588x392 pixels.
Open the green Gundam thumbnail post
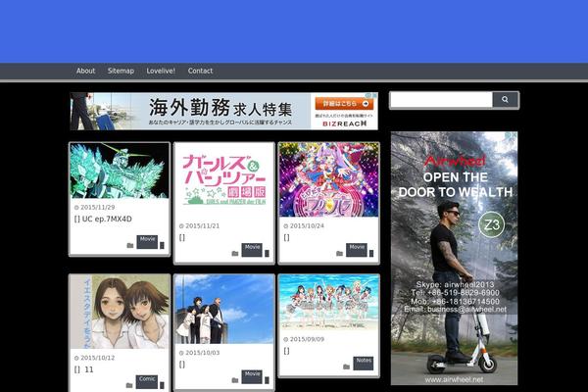click(120, 171)
